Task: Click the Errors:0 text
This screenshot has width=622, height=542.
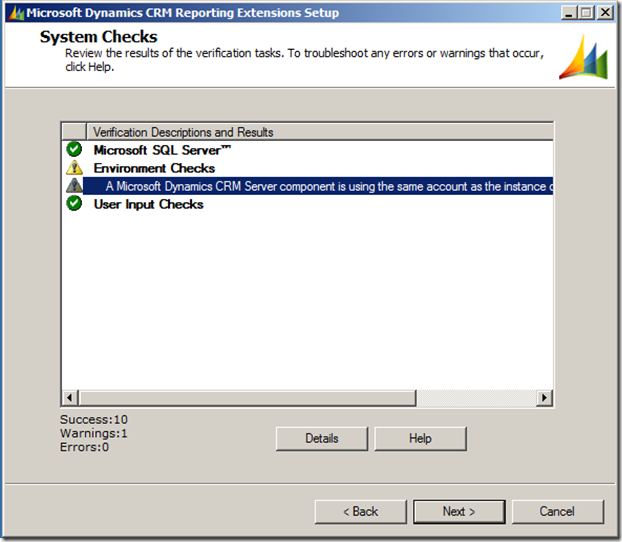Action: point(84,447)
